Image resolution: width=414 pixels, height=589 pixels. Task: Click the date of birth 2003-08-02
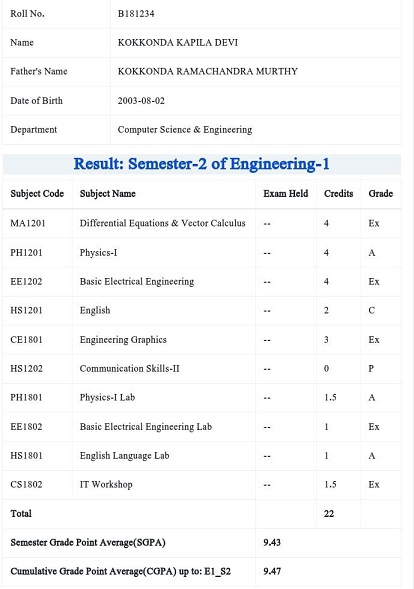point(141,101)
